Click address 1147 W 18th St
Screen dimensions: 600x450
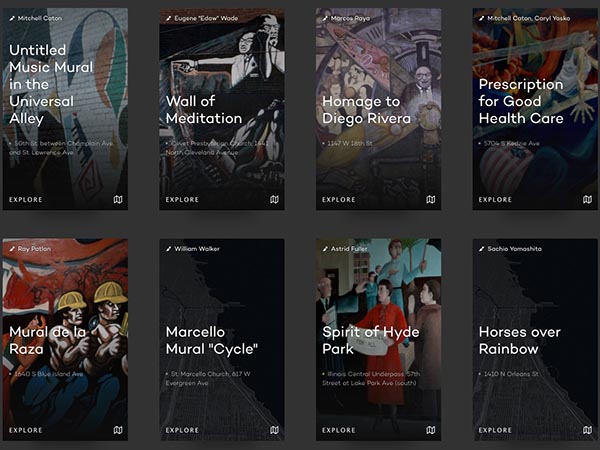coord(350,143)
